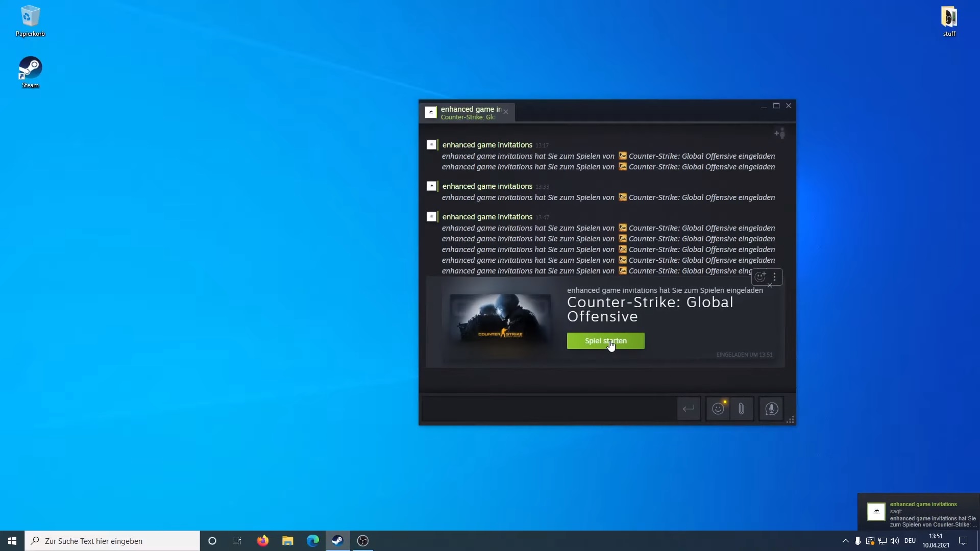This screenshot has width=980, height=551.
Task: Open File Explorer from the taskbar
Action: click(x=288, y=541)
